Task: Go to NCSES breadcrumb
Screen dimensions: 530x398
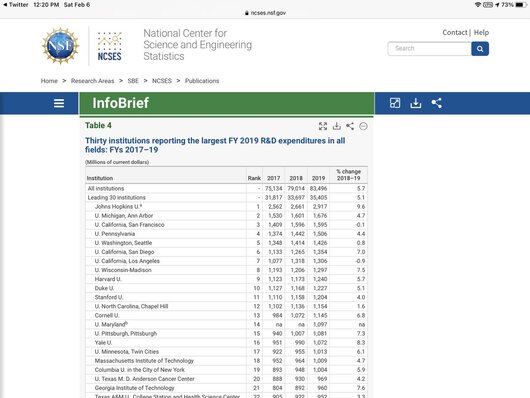Action: coord(162,81)
